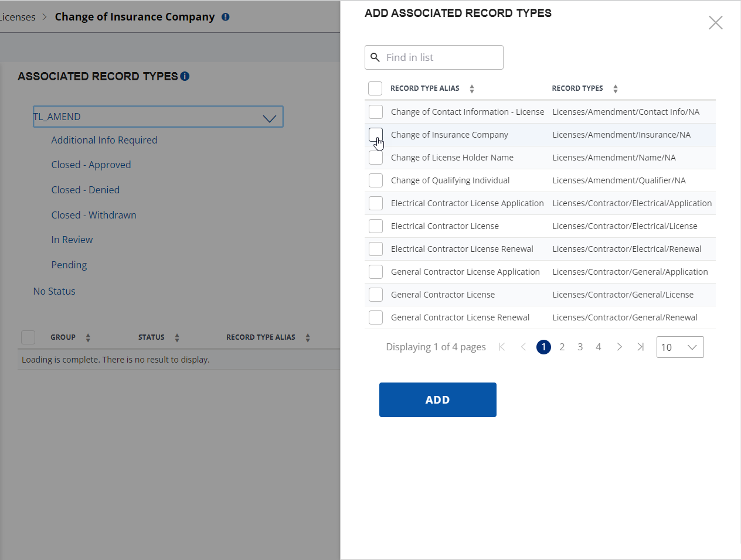Image resolution: width=741 pixels, height=560 pixels.
Task: Click the Find in list search field
Action: [441, 57]
